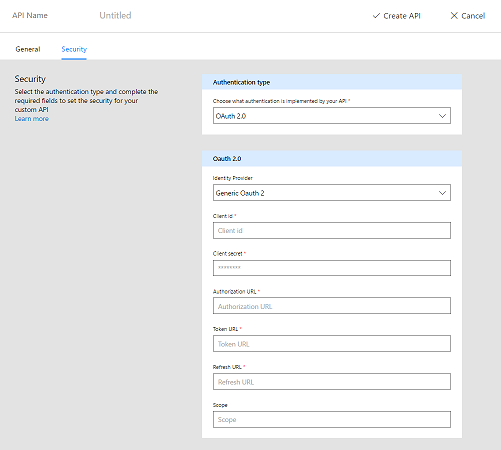Select the Authorization URL text box
The image size is (501, 450).
pos(332,306)
